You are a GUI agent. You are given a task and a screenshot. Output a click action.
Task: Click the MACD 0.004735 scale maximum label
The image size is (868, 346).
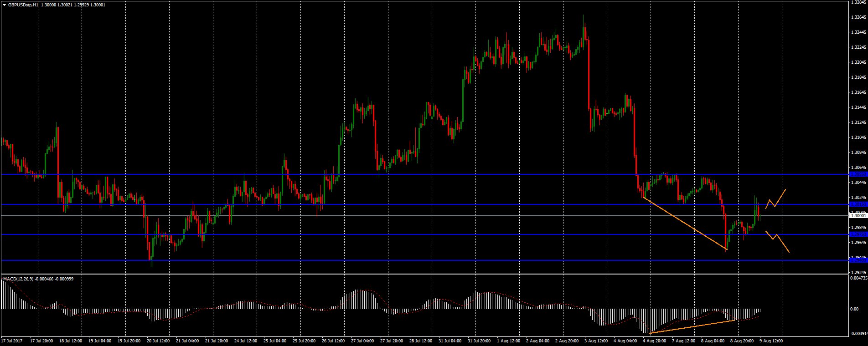(x=858, y=277)
